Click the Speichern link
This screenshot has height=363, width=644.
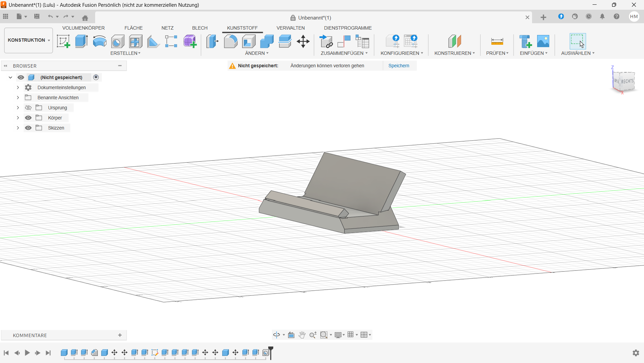[399, 66]
